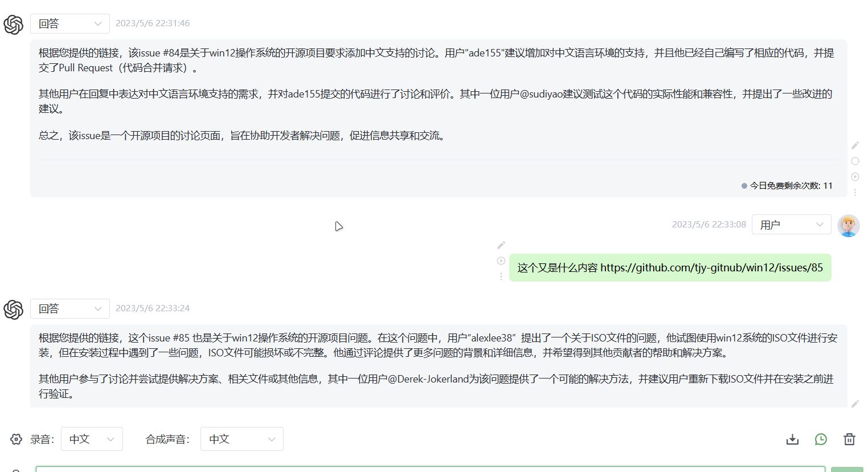Open the 用户 role dropdown

click(x=791, y=224)
